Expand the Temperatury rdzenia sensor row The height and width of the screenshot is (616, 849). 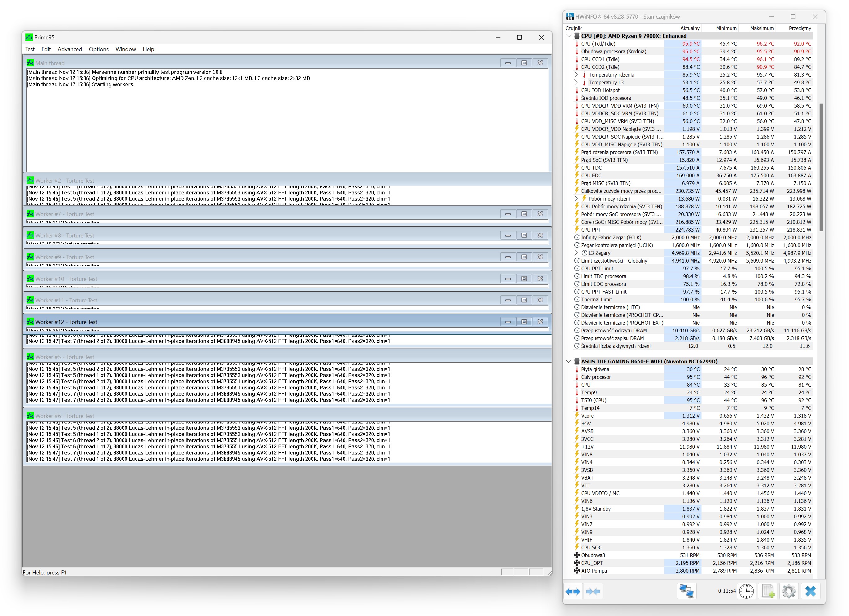coord(576,74)
